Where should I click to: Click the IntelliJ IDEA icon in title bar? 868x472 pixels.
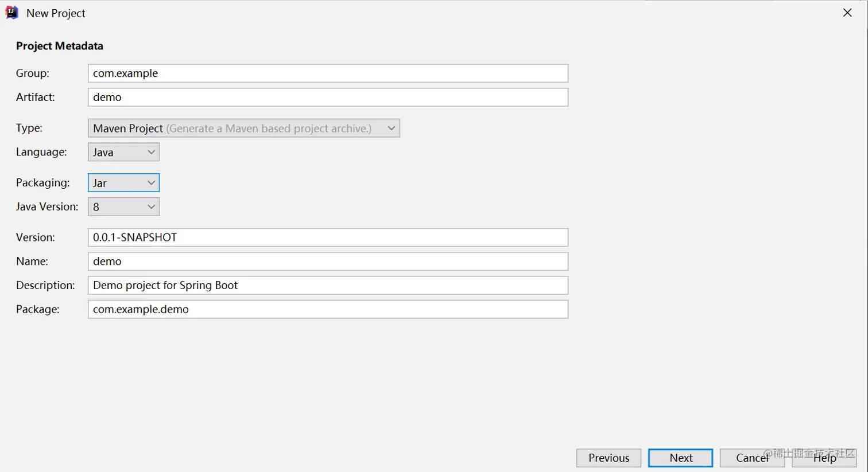(x=11, y=13)
